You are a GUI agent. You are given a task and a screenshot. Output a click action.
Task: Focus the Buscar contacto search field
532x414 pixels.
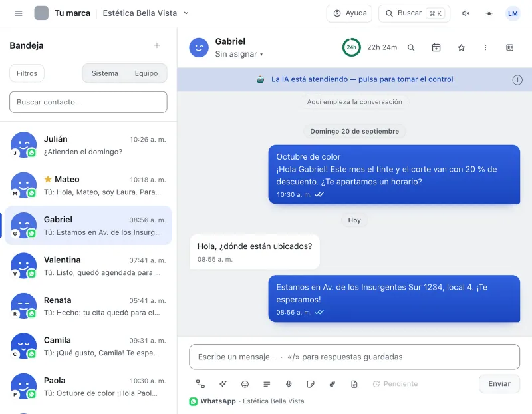(x=88, y=102)
